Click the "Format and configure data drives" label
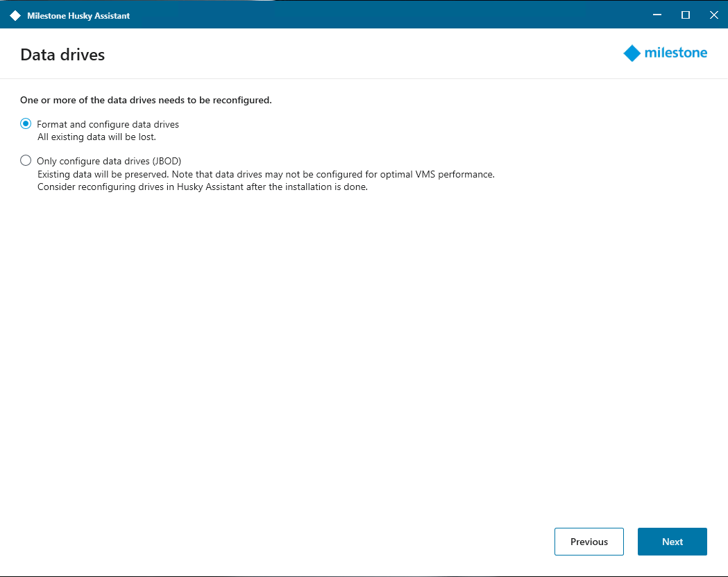This screenshot has width=728, height=577. click(x=108, y=125)
